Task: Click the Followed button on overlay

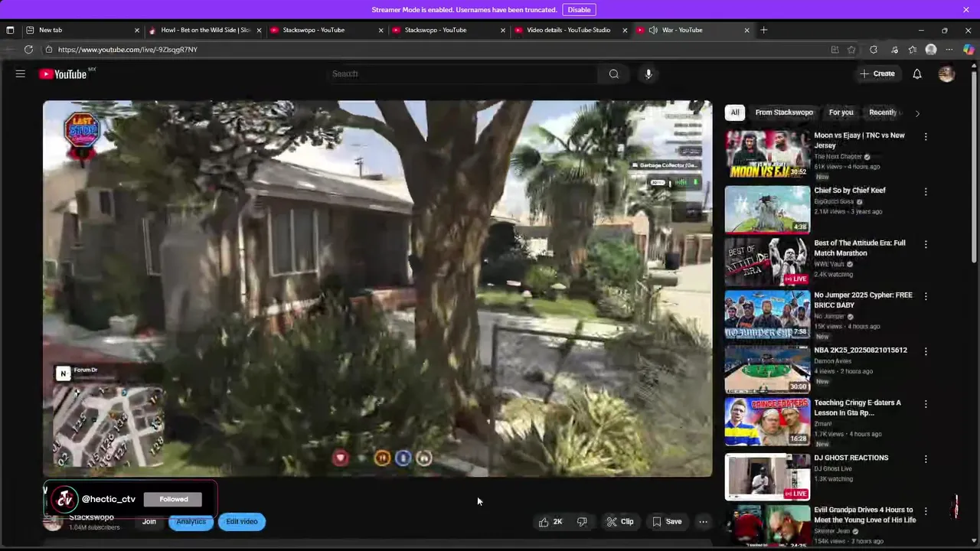Action: pos(174,499)
